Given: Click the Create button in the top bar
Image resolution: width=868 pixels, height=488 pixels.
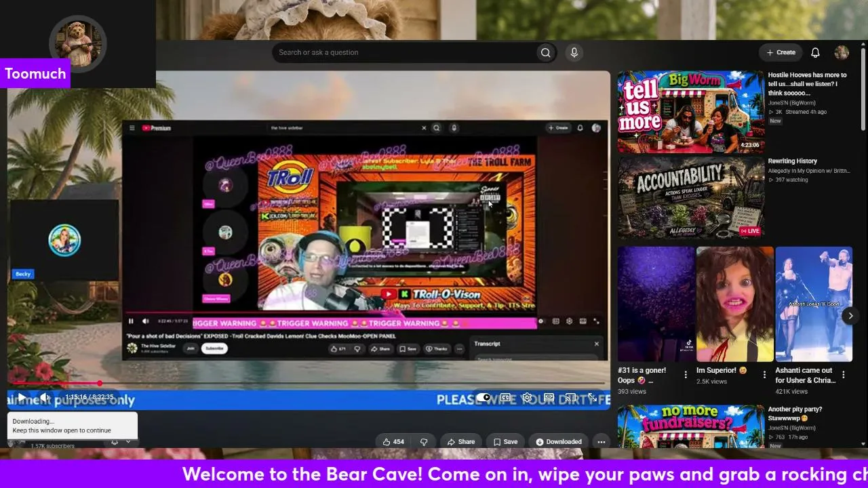Looking at the screenshot, I should pos(781,53).
